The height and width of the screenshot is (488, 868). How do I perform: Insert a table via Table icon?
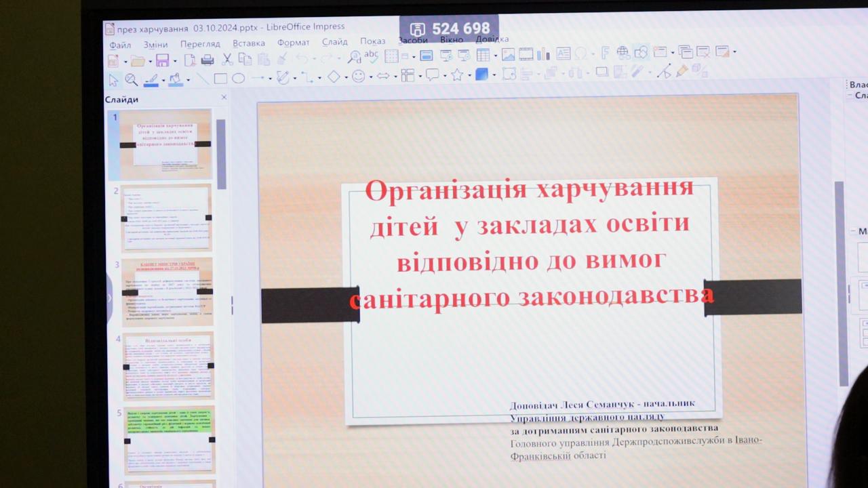[483, 55]
